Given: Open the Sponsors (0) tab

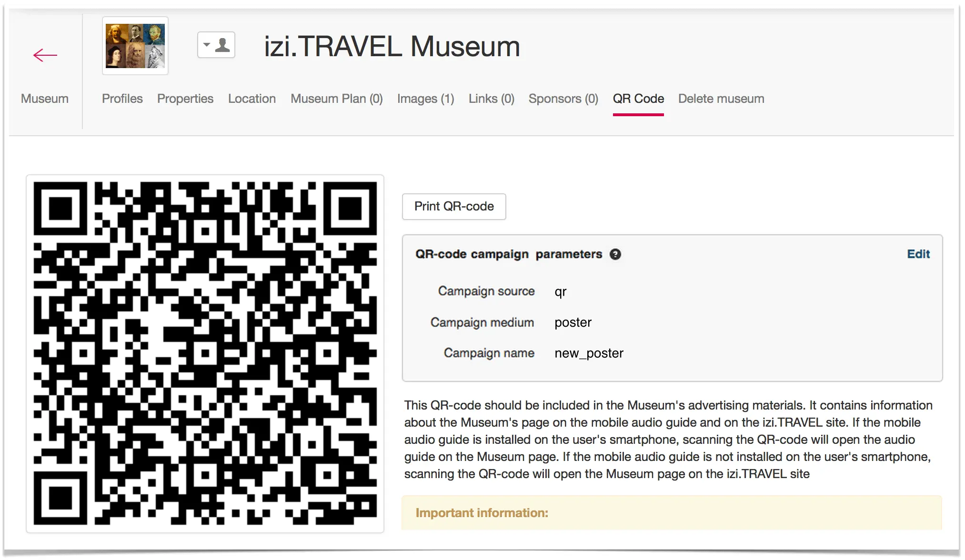Looking at the screenshot, I should tap(563, 99).
